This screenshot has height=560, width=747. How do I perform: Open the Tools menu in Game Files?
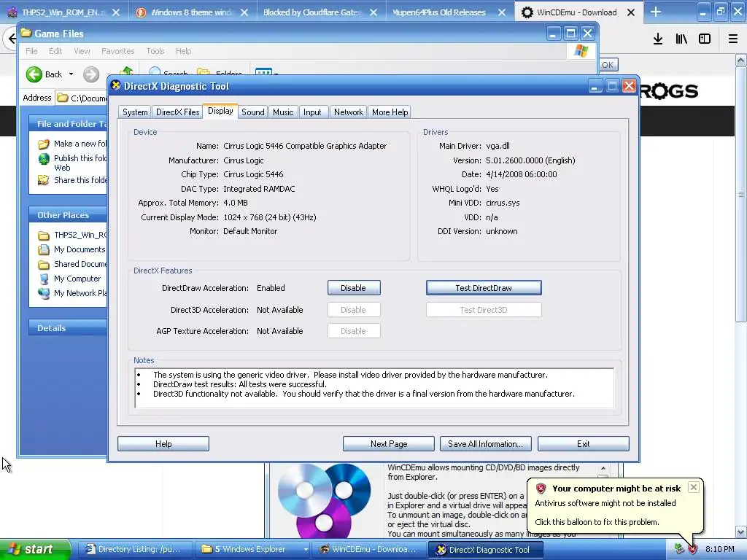(155, 51)
